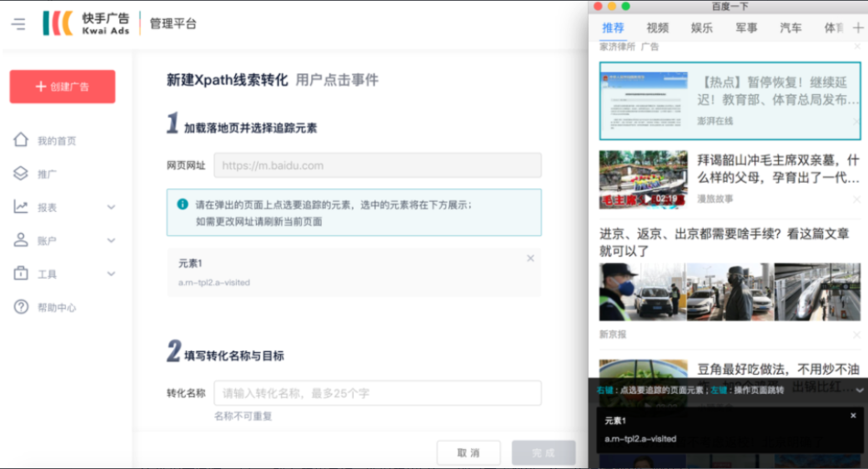Click 元素1 title in the left panel
The image size is (868, 469).
pyautogui.click(x=190, y=264)
